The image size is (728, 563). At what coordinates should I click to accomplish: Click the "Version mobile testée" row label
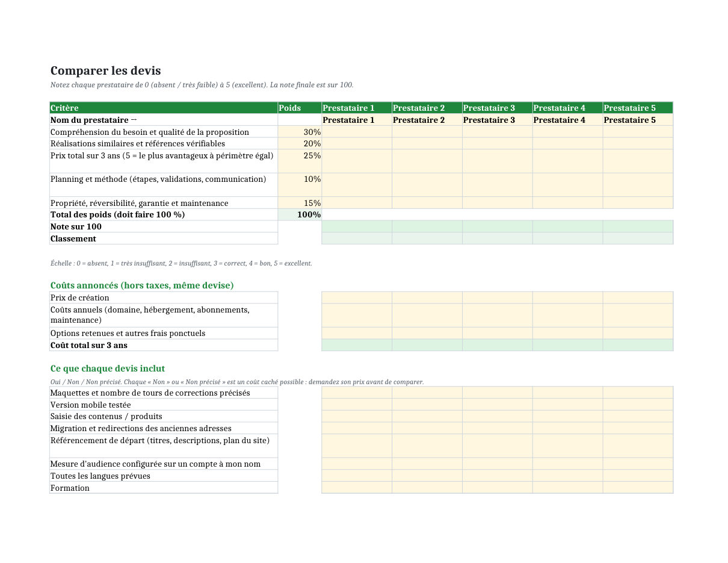(164, 405)
